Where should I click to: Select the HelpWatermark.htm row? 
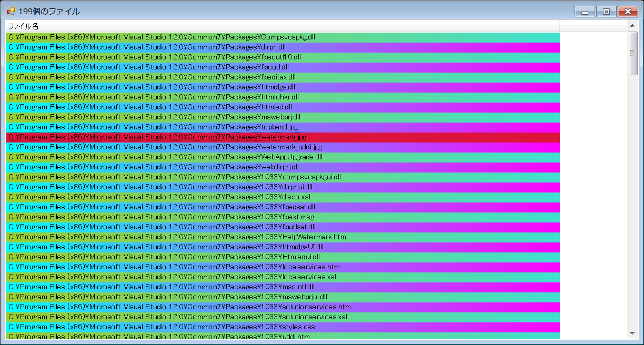pos(283,237)
